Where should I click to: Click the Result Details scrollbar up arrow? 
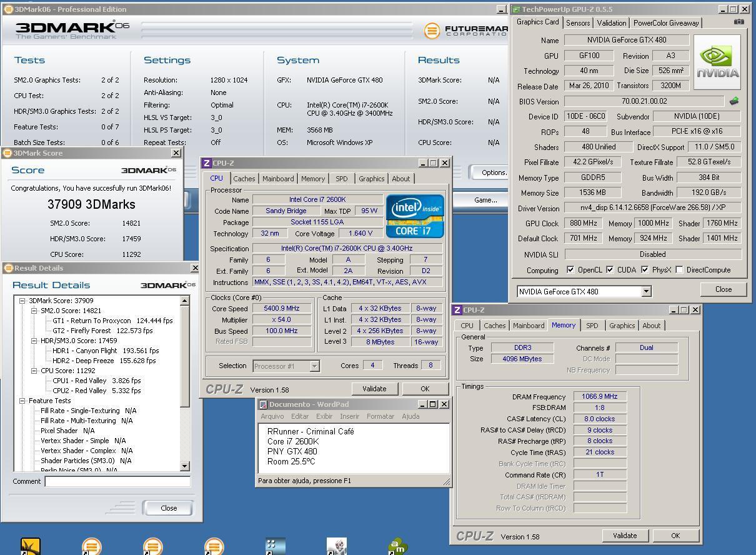pos(185,301)
